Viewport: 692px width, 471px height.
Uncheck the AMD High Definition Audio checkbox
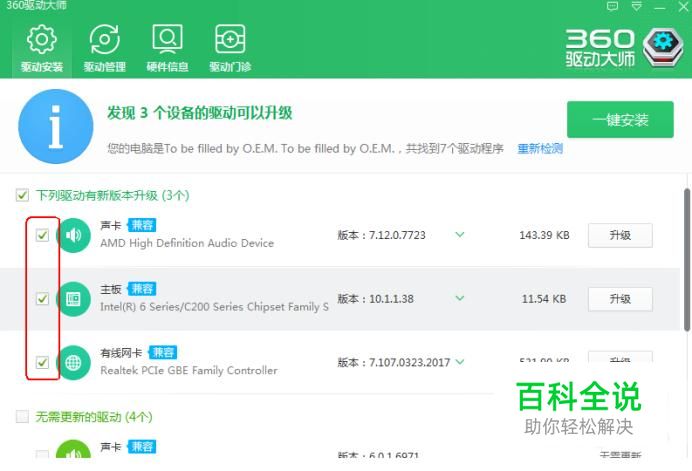coord(42,235)
